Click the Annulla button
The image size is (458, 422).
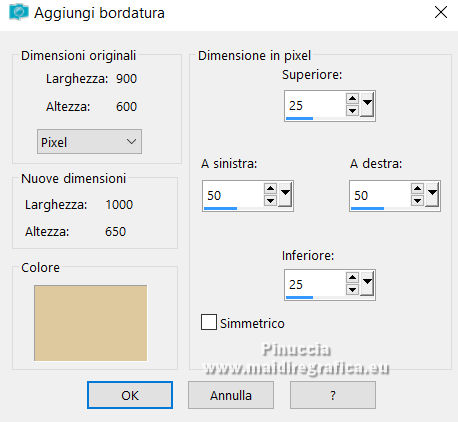231,395
